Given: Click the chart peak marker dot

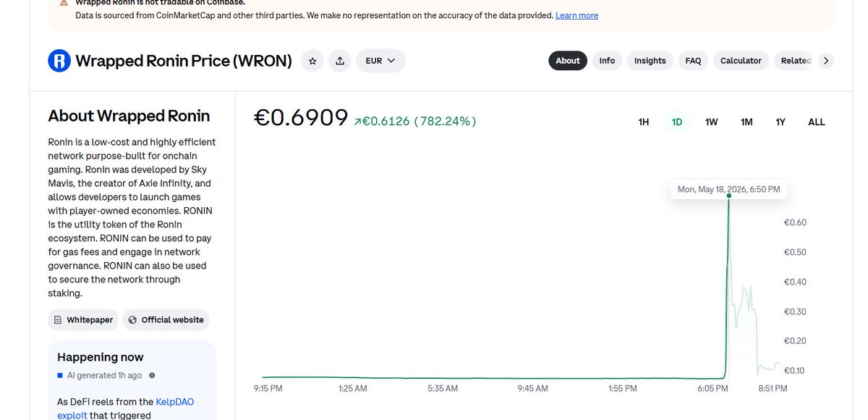Looking at the screenshot, I should pos(728,196).
